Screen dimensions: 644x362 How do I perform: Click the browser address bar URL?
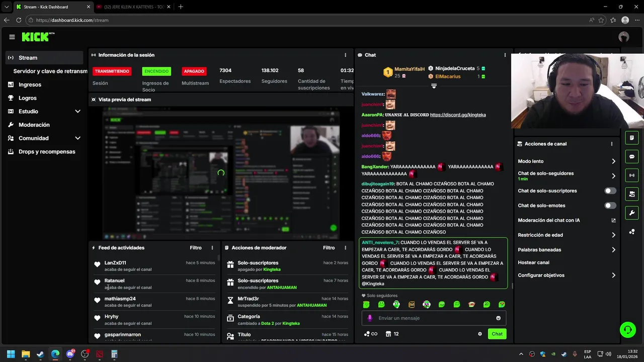click(x=72, y=20)
